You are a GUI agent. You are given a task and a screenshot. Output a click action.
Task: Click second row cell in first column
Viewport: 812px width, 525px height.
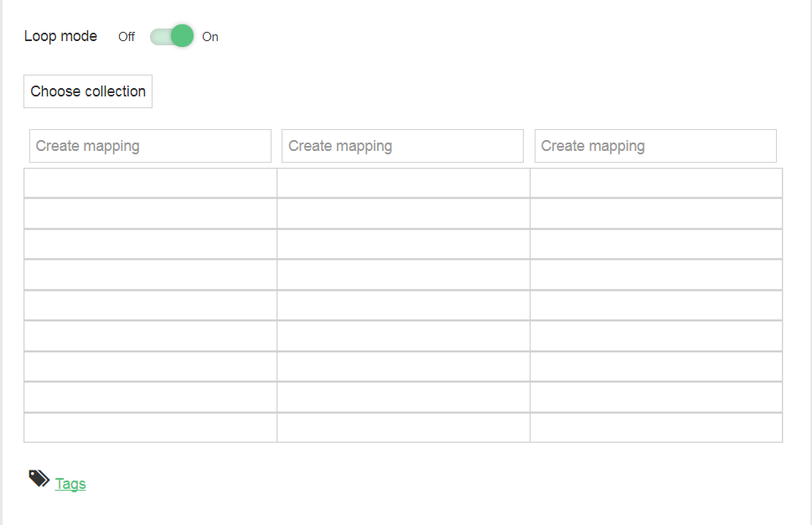point(151,214)
